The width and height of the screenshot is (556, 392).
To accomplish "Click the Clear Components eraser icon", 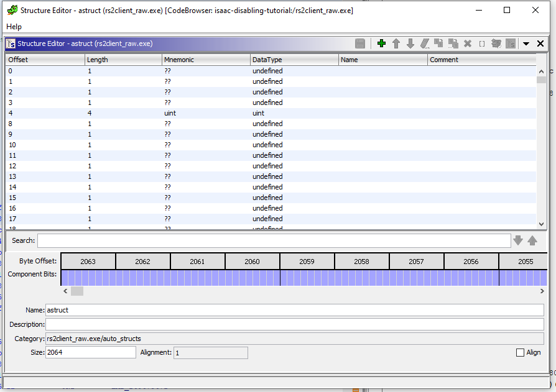I will 424,43.
